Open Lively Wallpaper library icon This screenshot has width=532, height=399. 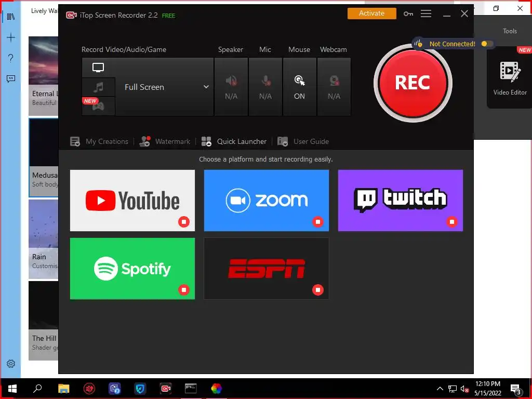(x=11, y=16)
